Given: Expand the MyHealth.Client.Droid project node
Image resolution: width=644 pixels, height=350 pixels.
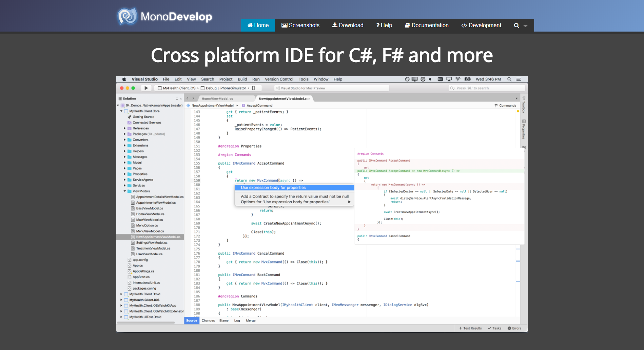Looking at the screenshot, I should point(121,294).
